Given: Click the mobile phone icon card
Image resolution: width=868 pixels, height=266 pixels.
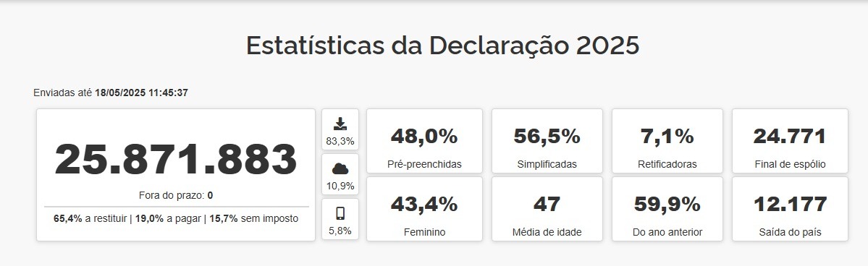Looking at the screenshot, I should tap(340, 220).
